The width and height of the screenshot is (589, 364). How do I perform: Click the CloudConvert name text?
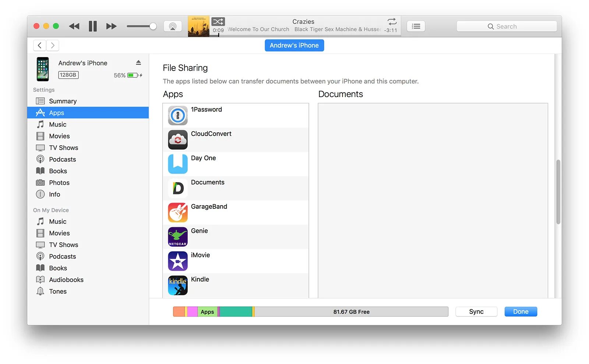pos(211,134)
